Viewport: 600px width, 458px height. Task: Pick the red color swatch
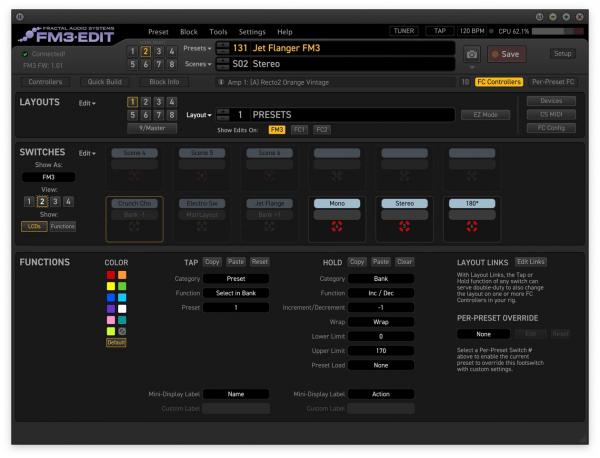[111, 275]
